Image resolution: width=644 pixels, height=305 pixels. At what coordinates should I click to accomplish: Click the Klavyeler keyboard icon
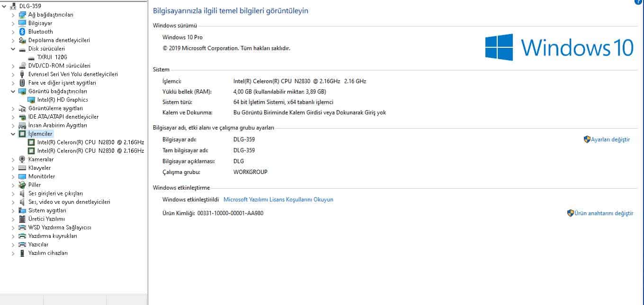(22, 168)
